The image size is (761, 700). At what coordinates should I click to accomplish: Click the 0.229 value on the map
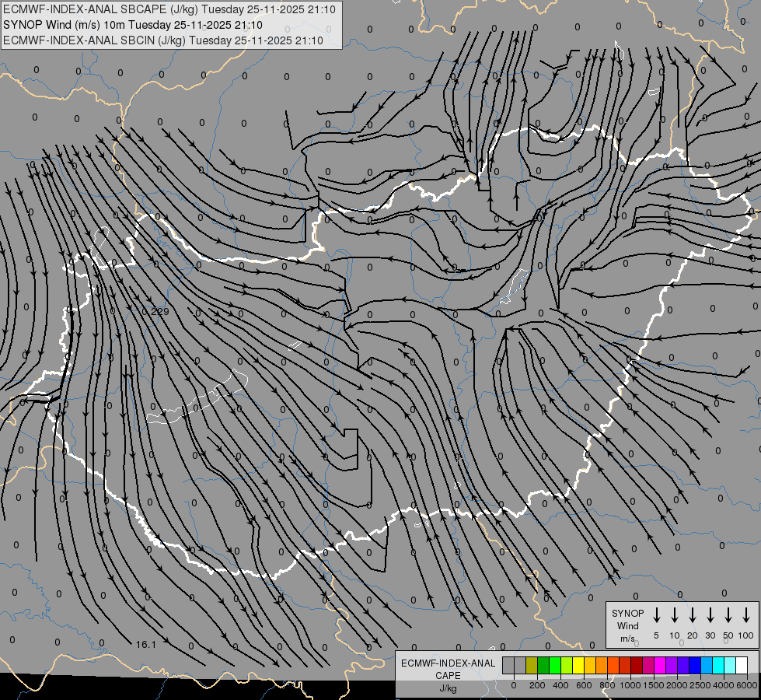point(155,311)
